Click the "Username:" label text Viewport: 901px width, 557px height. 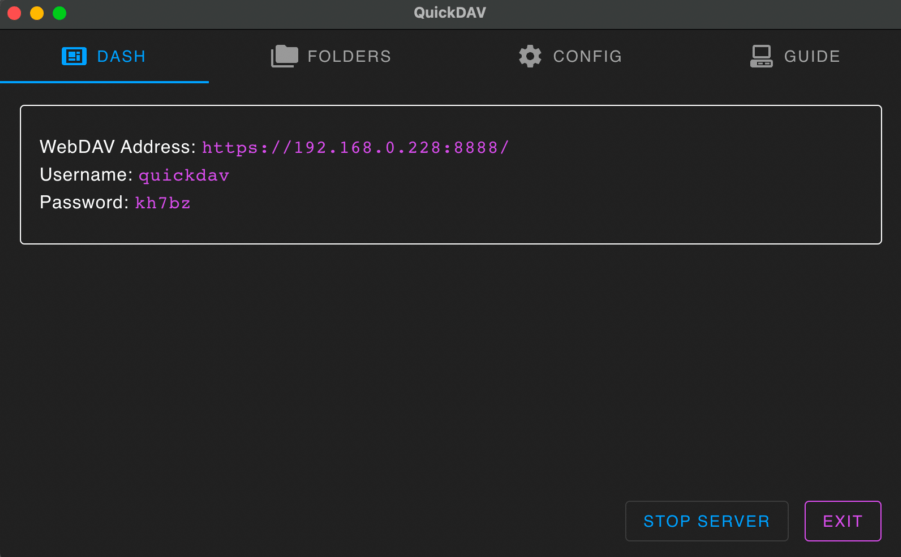[86, 175]
